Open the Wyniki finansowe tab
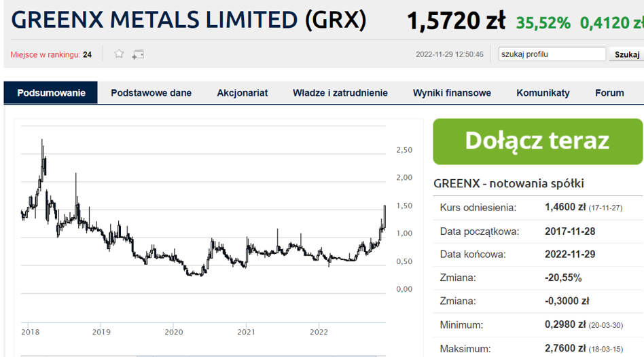 click(x=452, y=93)
